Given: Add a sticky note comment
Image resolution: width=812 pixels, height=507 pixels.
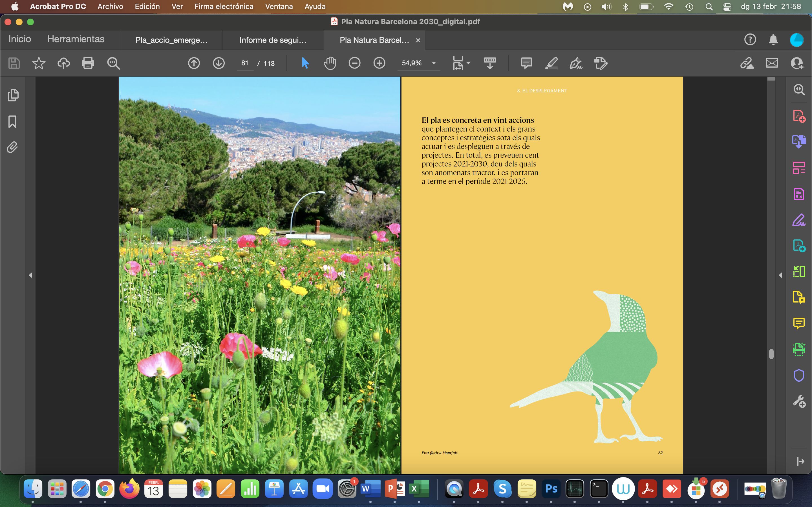Looking at the screenshot, I should click(x=526, y=63).
